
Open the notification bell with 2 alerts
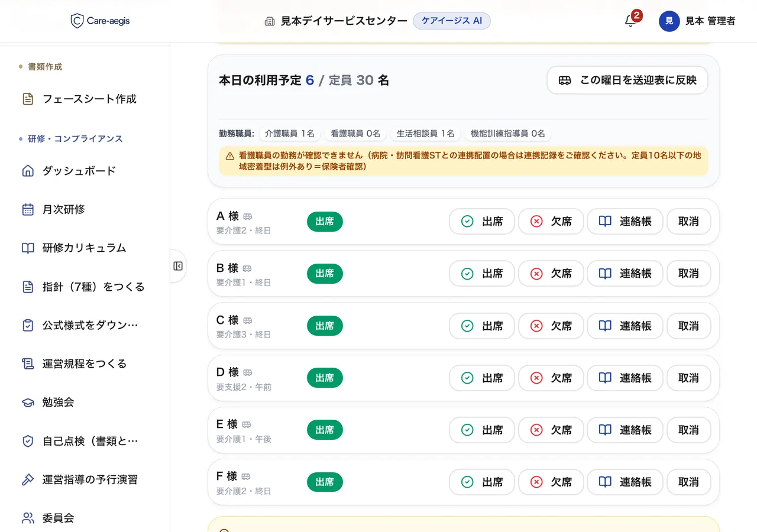(630, 21)
